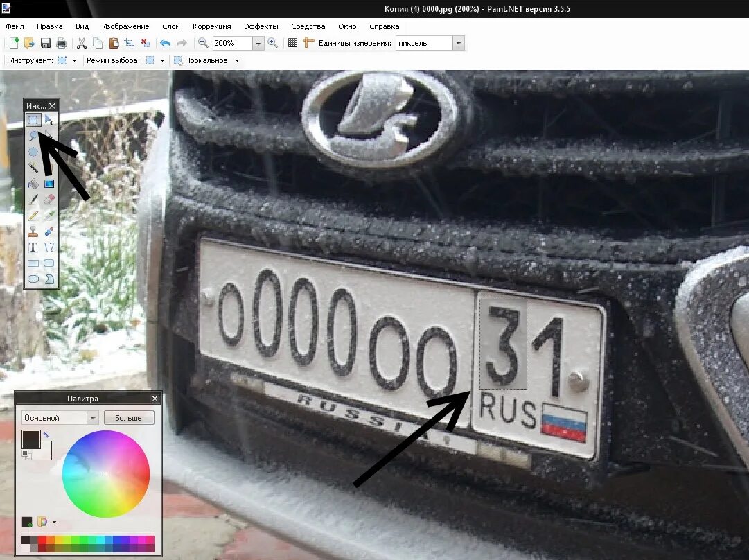
Task: Select the Clone Stamp tool
Action: click(x=33, y=231)
